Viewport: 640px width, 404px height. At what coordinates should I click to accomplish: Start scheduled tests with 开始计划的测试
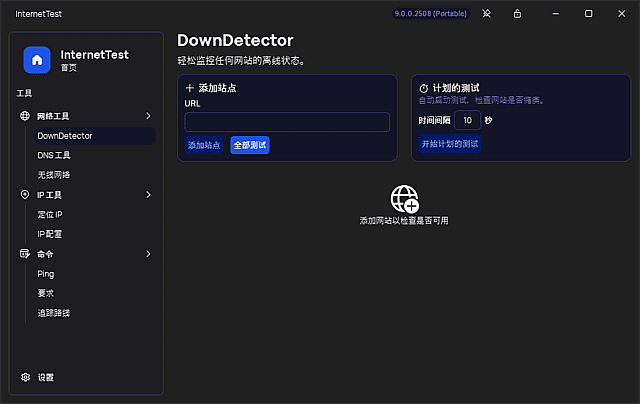tap(450, 144)
